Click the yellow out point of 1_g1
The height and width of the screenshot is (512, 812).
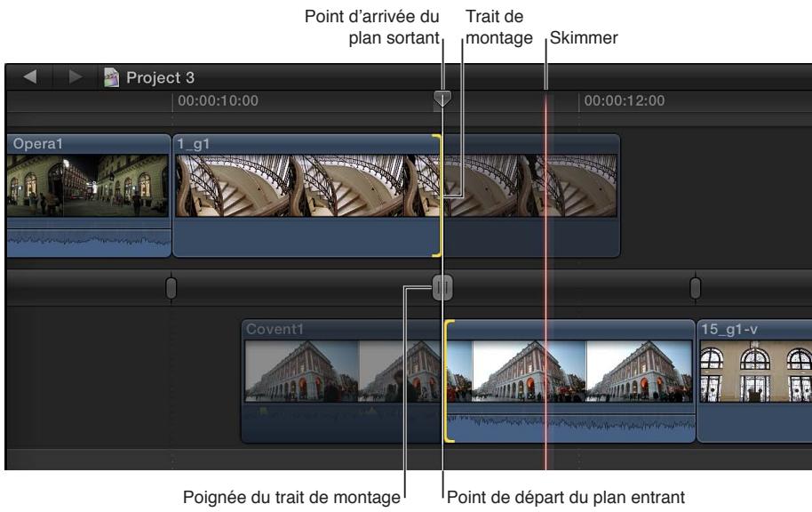tap(438, 196)
